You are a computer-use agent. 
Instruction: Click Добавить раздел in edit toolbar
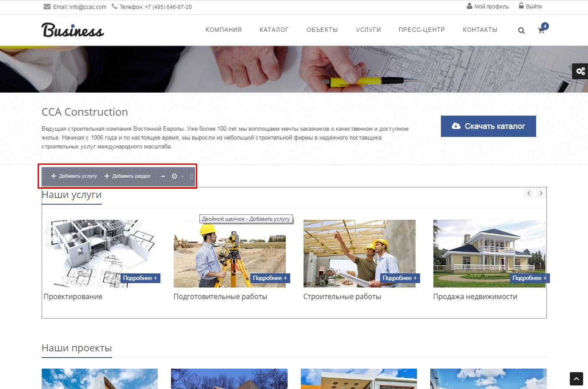tap(127, 176)
